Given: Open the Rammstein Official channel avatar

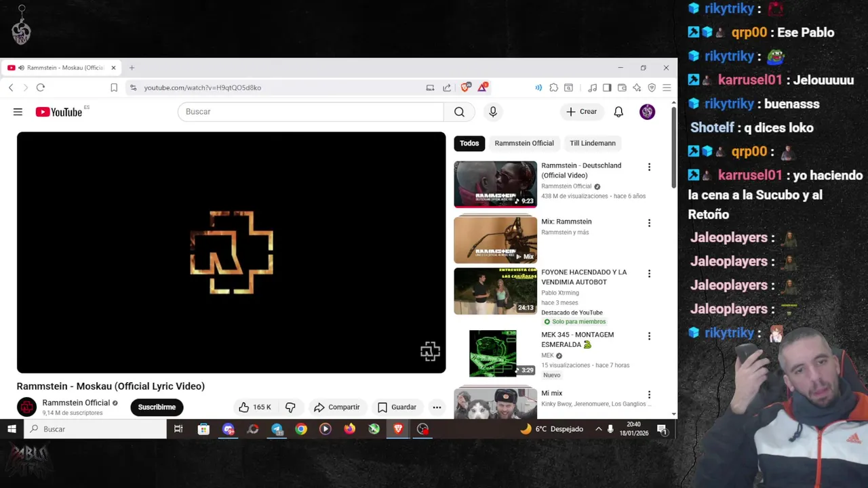Looking at the screenshot, I should click(26, 407).
